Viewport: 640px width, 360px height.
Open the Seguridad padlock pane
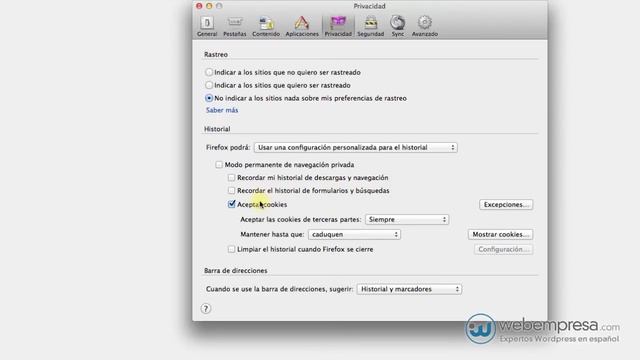click(x=371, y=26)
